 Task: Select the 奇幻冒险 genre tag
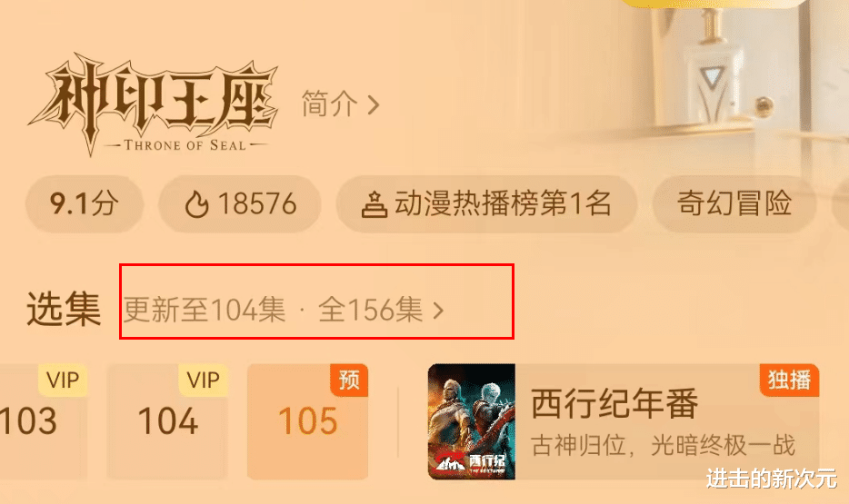(x=734, y=204)
